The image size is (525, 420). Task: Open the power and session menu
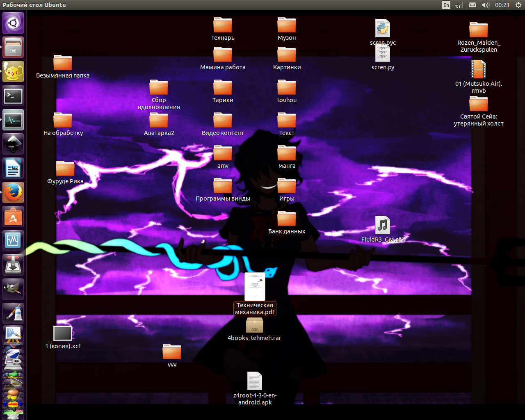518,5
